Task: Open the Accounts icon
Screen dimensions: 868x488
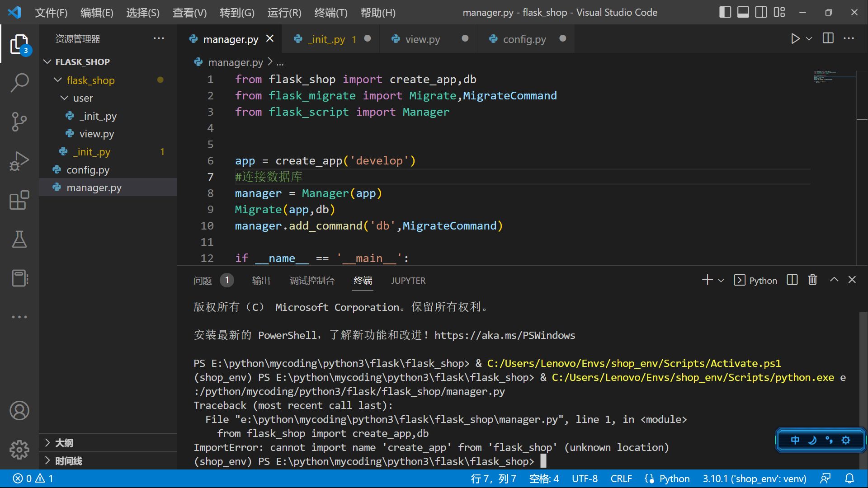Action: 19,411
